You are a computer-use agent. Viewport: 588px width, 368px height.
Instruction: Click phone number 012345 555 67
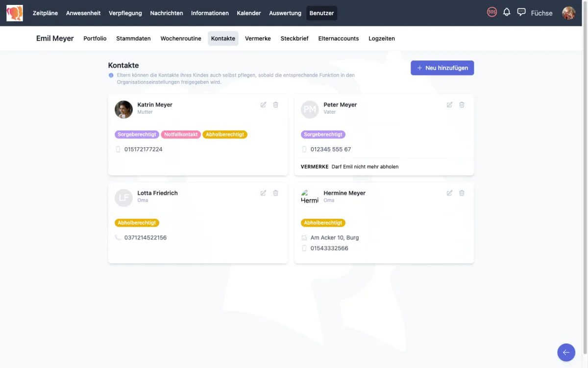[x=331, y=149]
